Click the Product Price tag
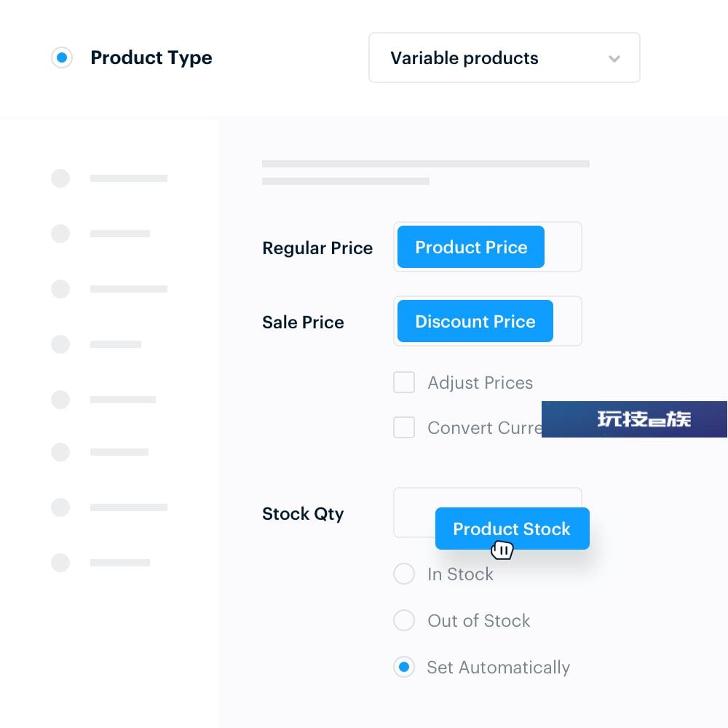 click(x=471, y=247)
